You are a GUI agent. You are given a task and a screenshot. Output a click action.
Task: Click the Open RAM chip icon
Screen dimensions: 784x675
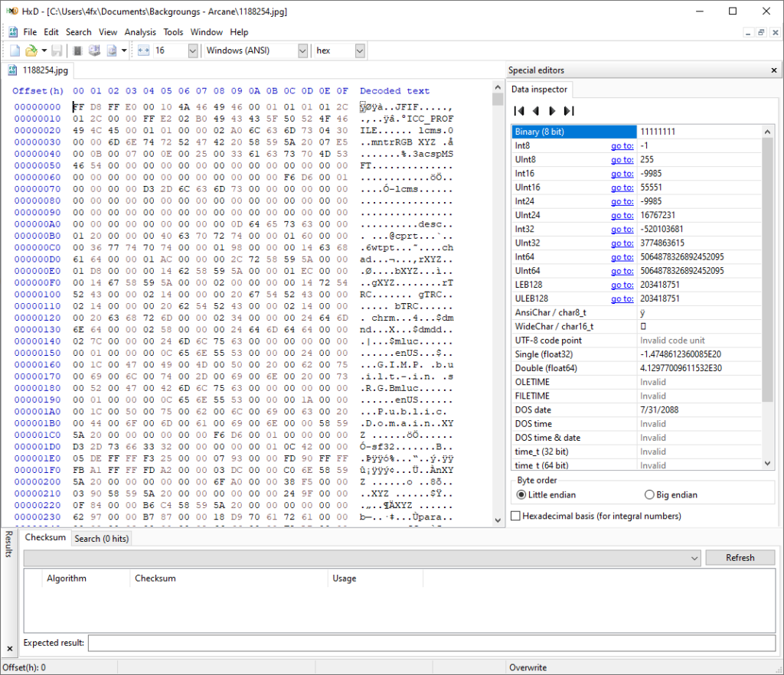pyautogui.click(x=77, y=51)
